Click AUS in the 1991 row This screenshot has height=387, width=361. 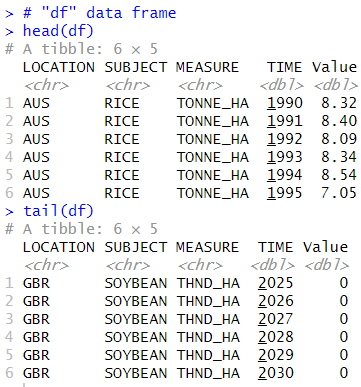(x=36, y=121)
